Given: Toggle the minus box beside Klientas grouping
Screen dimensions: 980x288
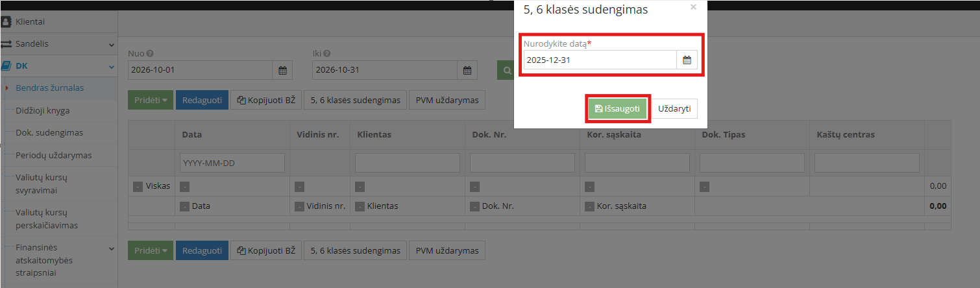Looking at the screenshot, I should 360,206.
